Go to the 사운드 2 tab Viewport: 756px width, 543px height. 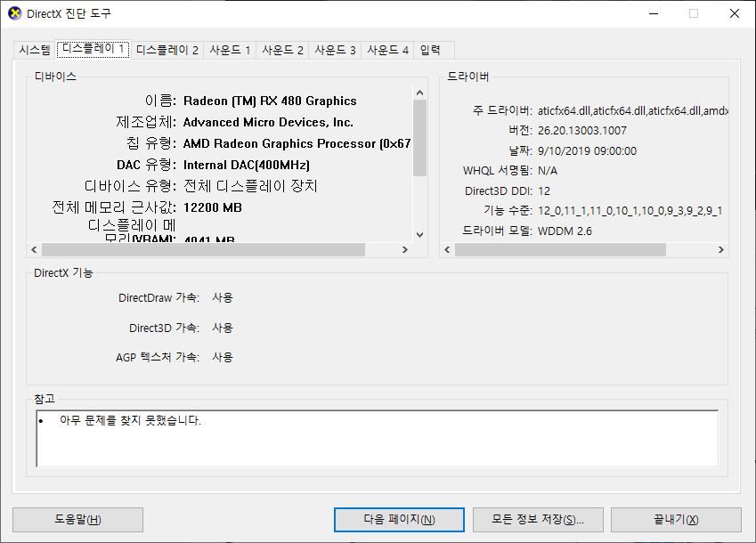tap(282, 50)
